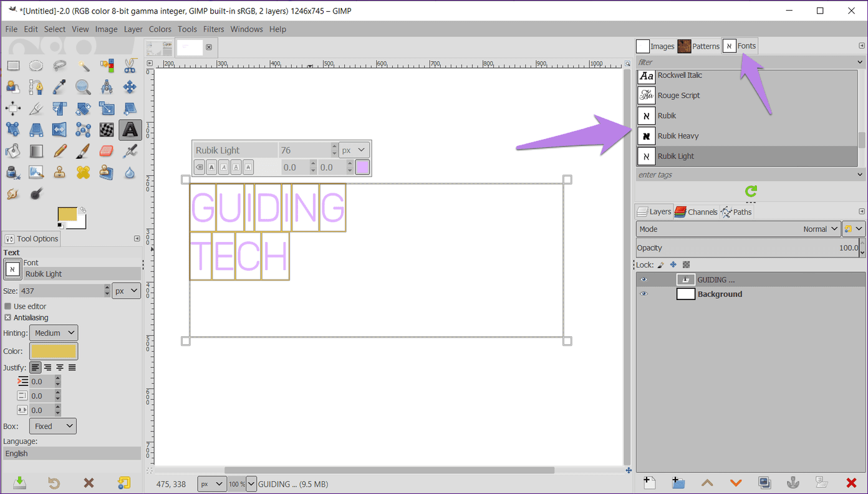Image resolution: width=868 pixels, height=494 pixels.
Task: Raise the layer with up arrow
Action: tap(707, 482)
